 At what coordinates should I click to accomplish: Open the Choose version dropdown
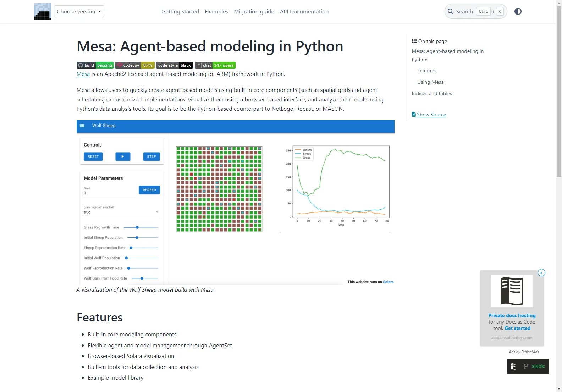79,11
